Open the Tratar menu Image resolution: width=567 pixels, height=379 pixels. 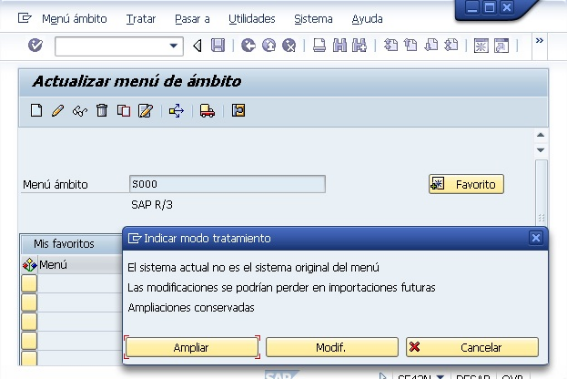(141, 19)
